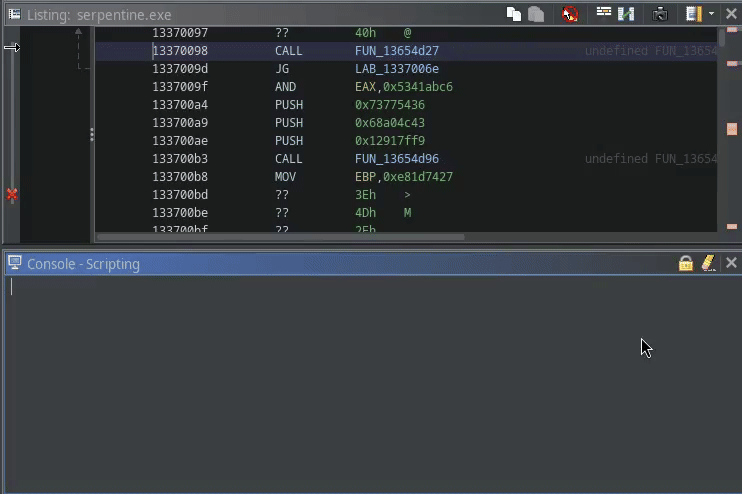Screen dimensions: 742x494
Task: Select PUSH operand 0x12917ff9
Action: (390, 141)
